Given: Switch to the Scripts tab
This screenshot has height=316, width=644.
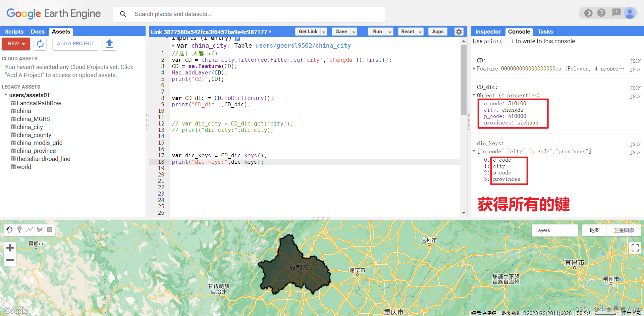Looking at the screenshot, I should coord(14,32).
